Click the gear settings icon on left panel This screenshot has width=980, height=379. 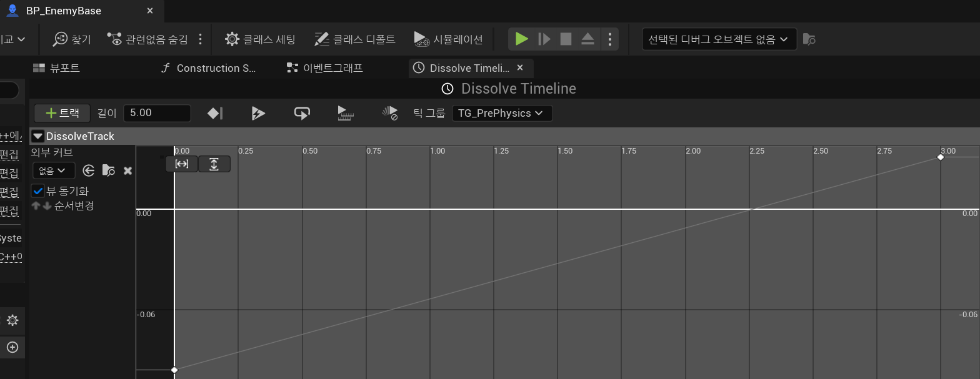(x=12, y=320)
